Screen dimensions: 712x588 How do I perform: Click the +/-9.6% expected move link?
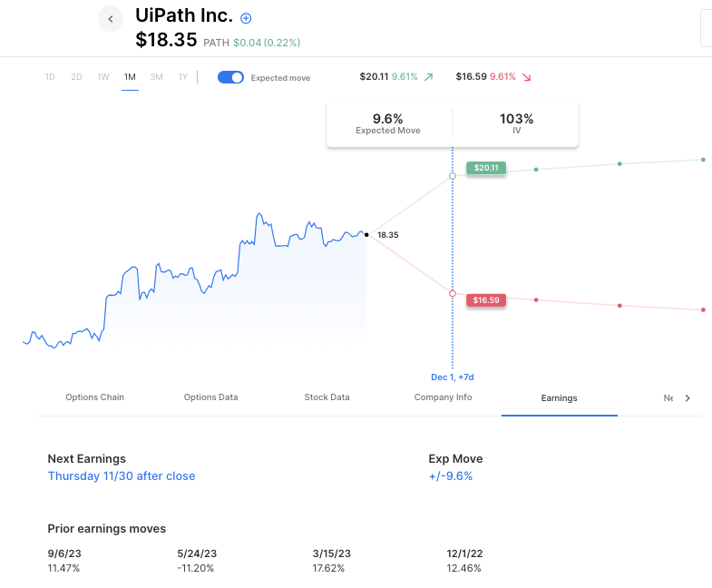tap(451, 475)
